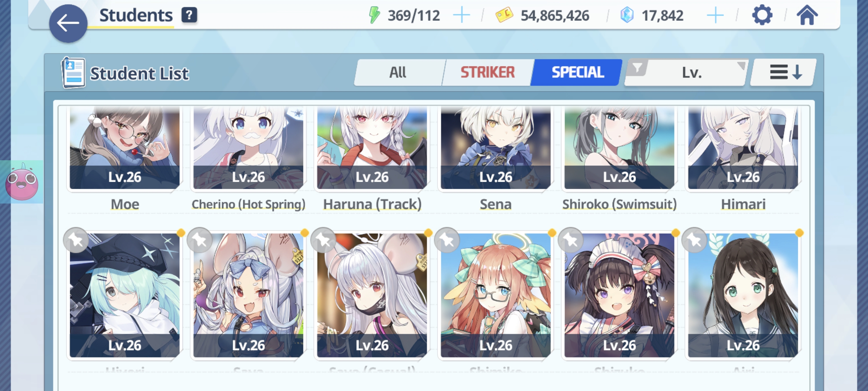Toggle the pin on the teal-haired student
Viewport: 868px width, 391px height.
[76, 241]
